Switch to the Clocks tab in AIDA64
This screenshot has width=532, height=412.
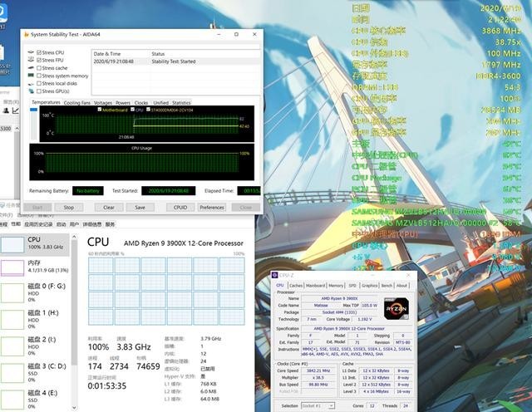coord(141,103)
